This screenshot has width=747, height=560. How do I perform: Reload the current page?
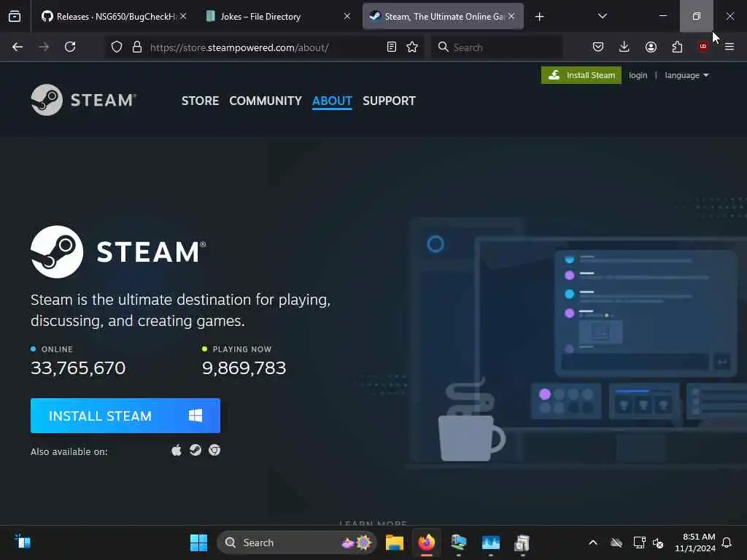[70, 47]
